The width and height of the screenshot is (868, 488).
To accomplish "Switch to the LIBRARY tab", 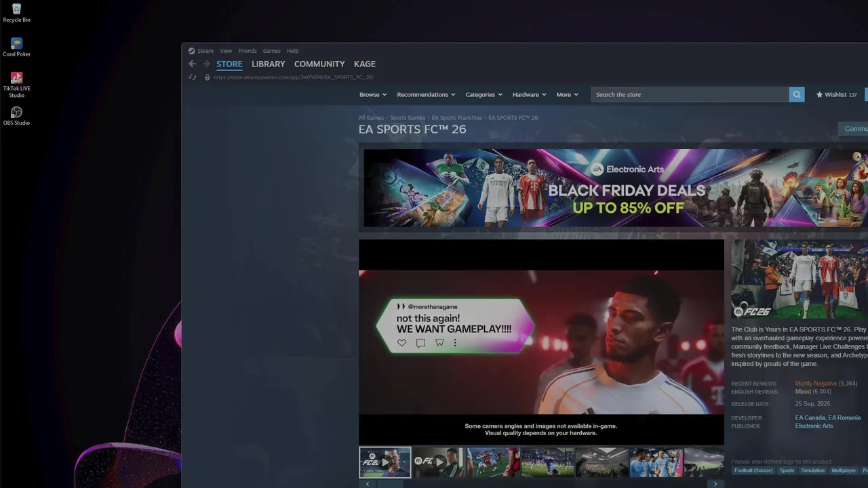I will (269, 64).
